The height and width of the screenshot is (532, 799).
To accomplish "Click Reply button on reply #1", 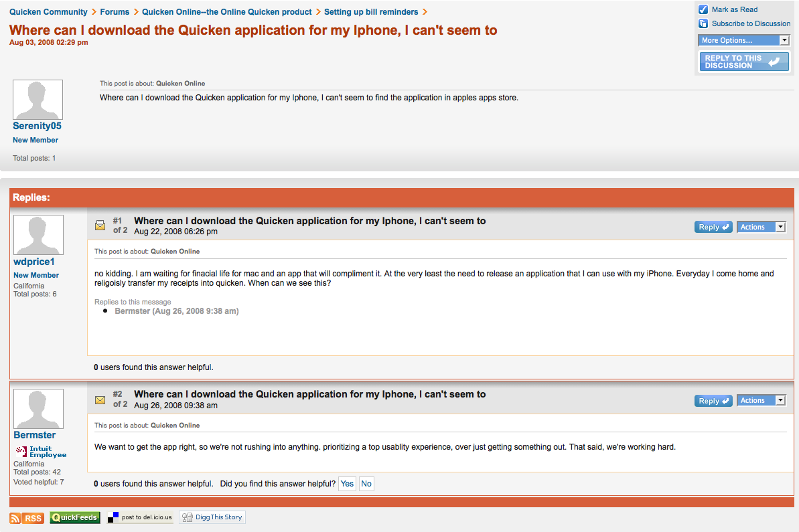I will (x=713, y=227).
